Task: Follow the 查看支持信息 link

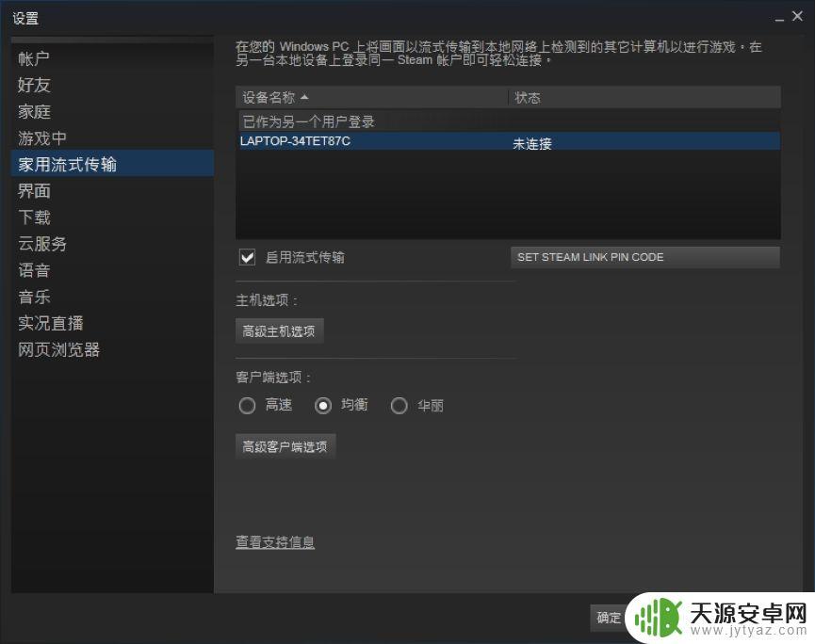Action: tap(275, 542)
